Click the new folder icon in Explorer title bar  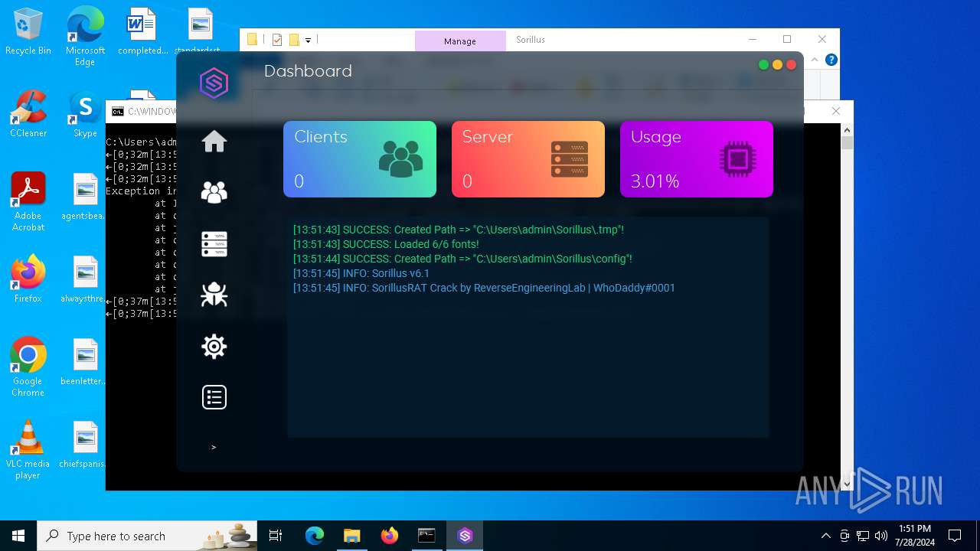(294, 40)
